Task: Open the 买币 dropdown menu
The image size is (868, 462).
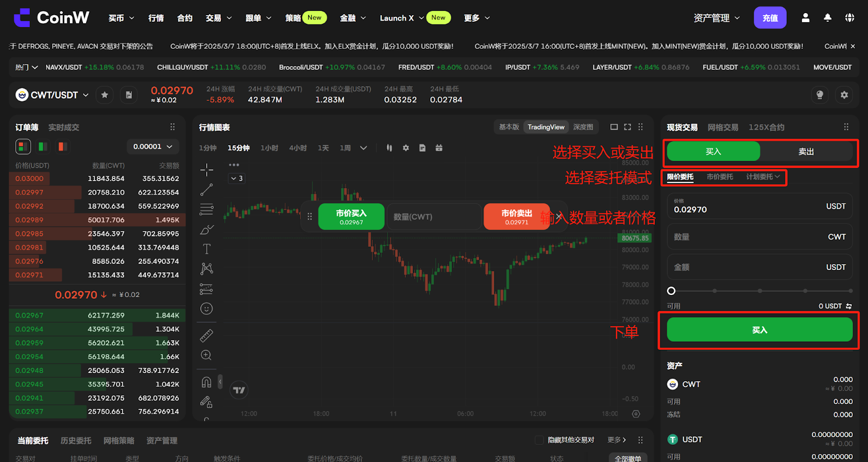Action: (121, 18)
